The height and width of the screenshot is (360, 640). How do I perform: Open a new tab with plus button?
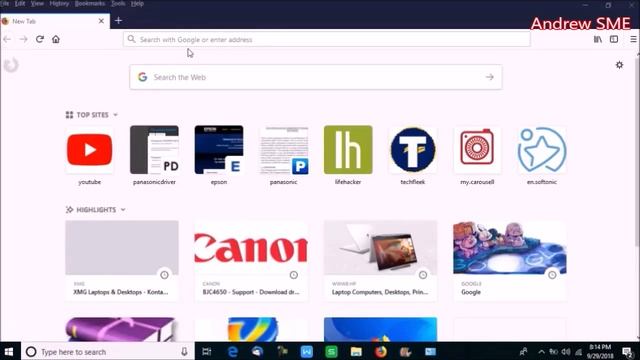(x=118, y=20)
